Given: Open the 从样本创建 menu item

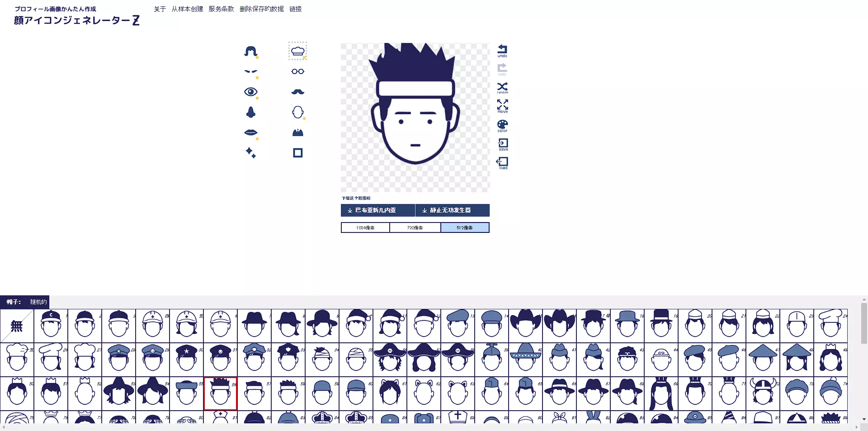Looking at the screenshot, I should (x=187, y=9).
